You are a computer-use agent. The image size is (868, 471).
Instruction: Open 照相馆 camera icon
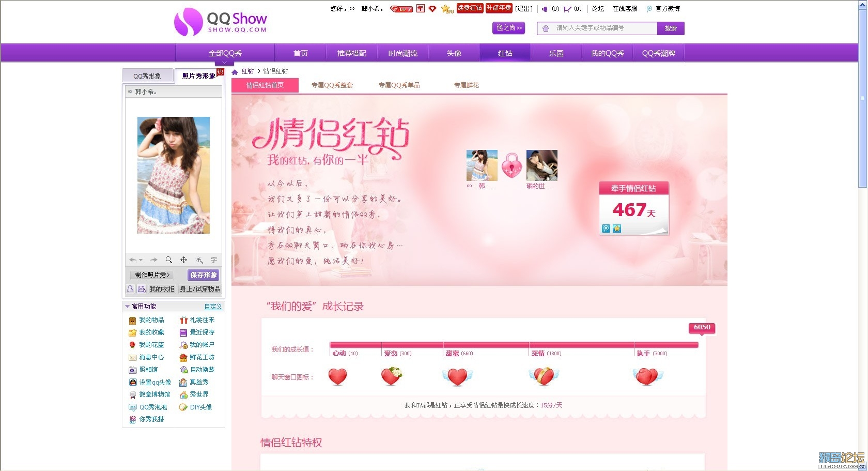(132, 370)
